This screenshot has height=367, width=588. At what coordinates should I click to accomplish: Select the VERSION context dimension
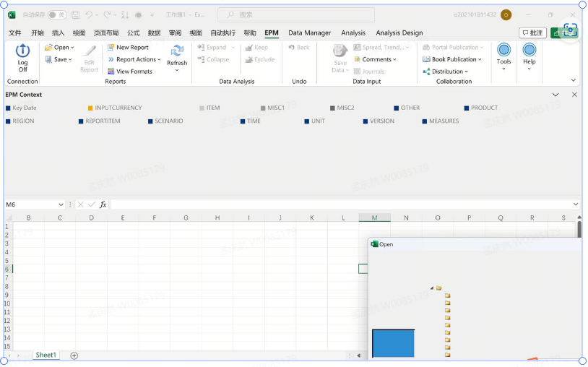(x=379, y=121)
